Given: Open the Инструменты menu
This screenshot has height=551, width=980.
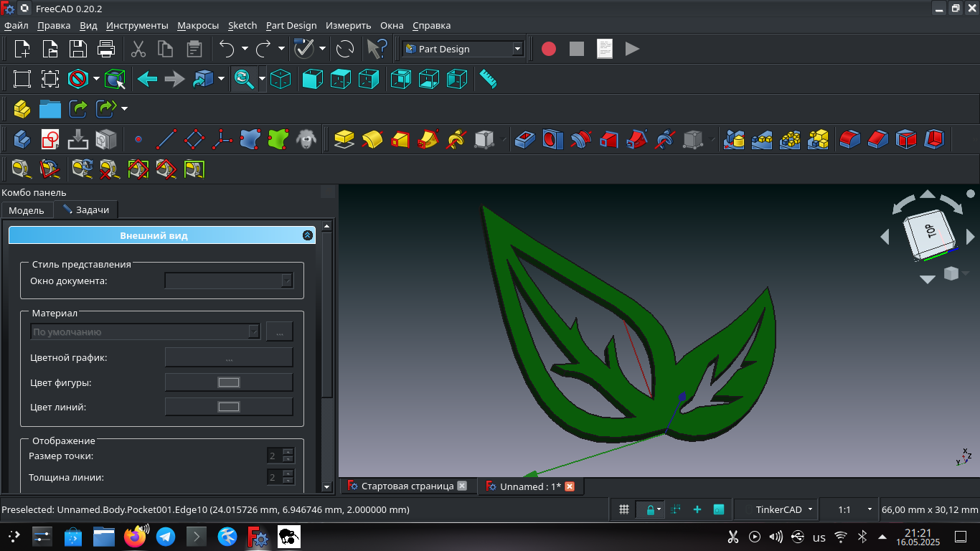Looking at the screenshot, I should 137,25.
